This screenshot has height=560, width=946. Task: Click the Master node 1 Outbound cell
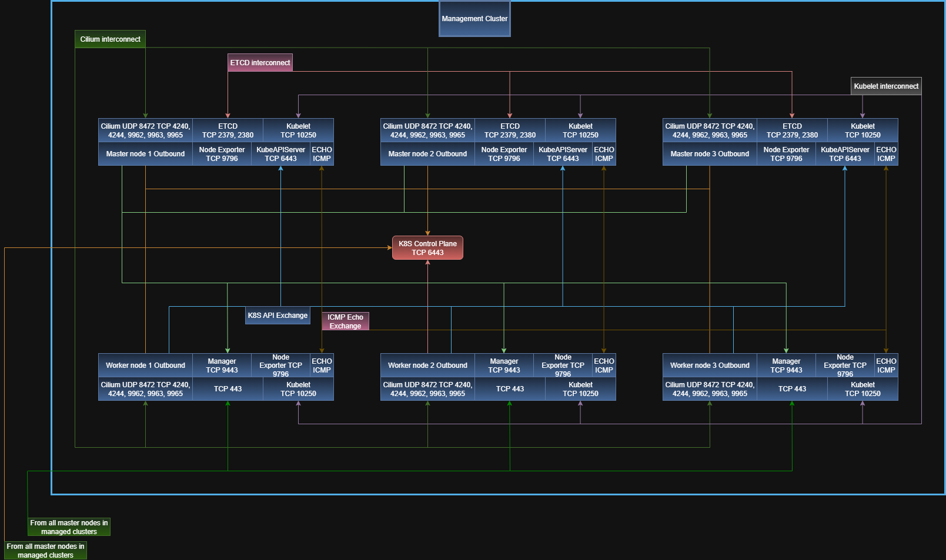click(145, 154)
